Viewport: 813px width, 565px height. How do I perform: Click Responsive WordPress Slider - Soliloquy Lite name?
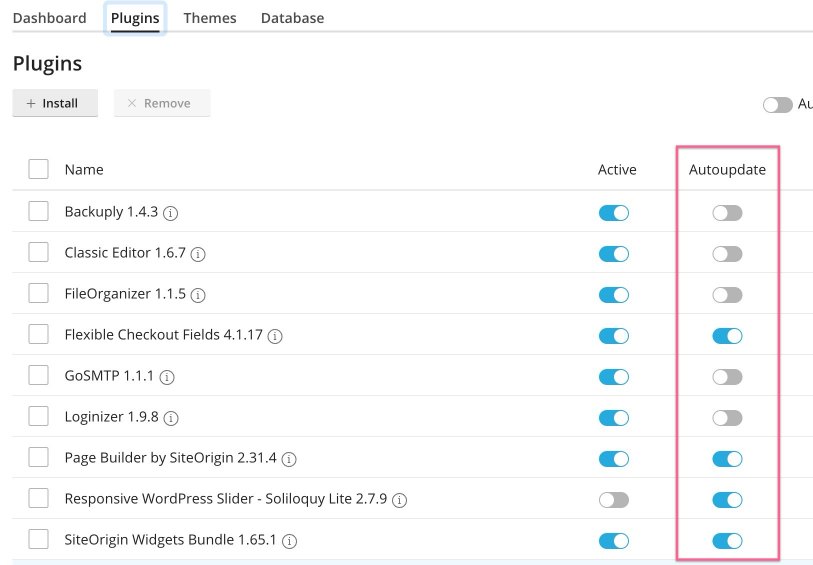click(226, 498)
